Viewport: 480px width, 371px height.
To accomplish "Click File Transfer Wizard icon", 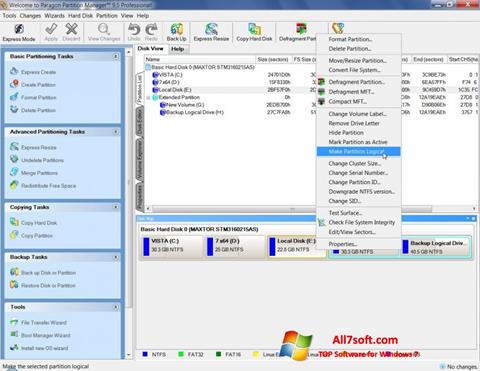I will pos(14,322).
